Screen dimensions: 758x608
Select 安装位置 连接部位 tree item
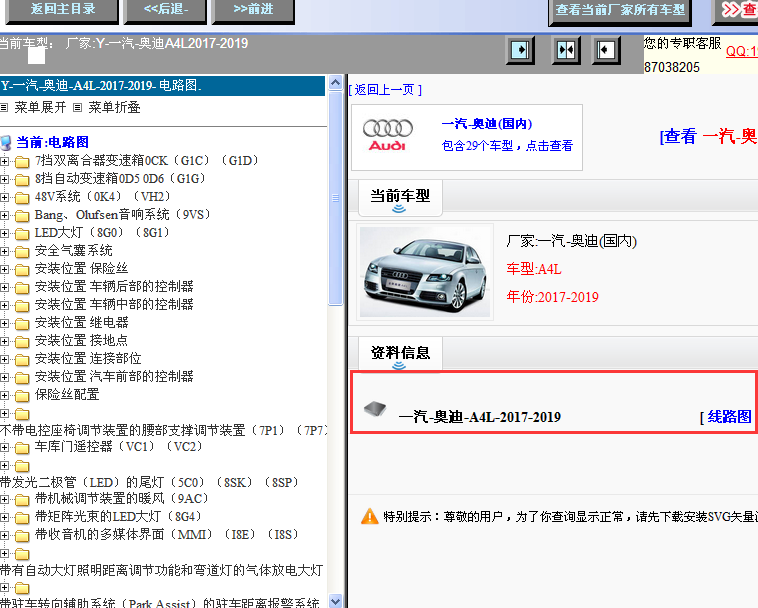(x=88, y=359)
